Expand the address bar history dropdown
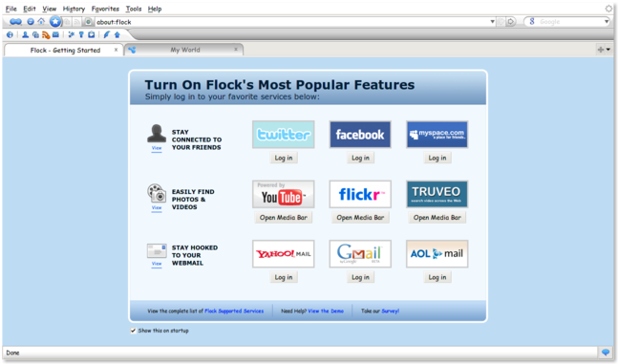This screenshot has width=618, height=364. pyautogui.click(x=492, y=22)
